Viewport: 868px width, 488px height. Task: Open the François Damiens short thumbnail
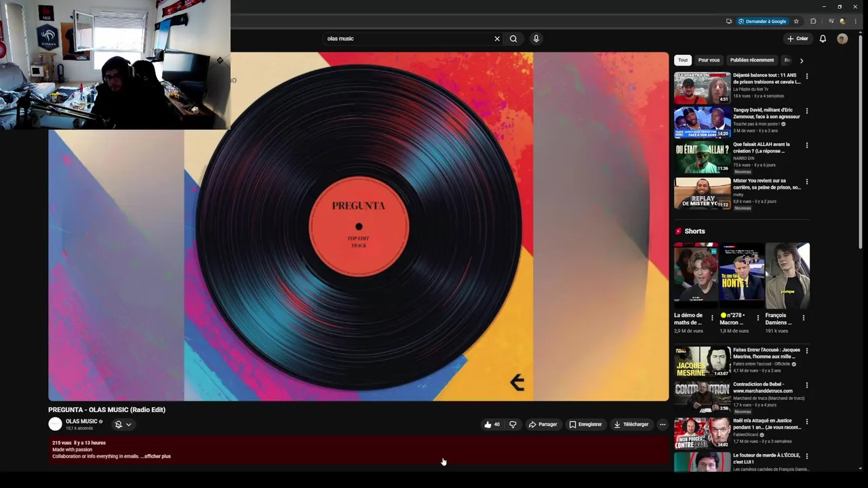[x=787, y=275]
